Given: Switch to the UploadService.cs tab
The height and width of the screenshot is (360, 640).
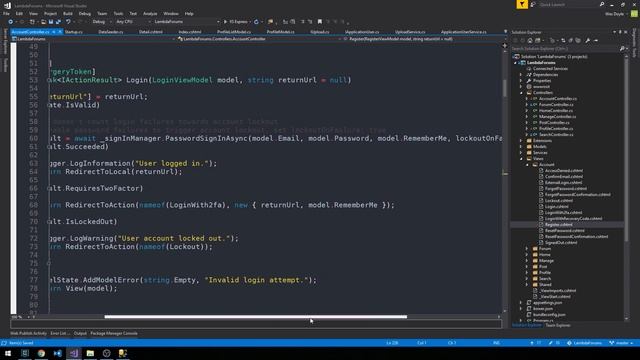Looking at the screenshot, I should (410, 32).
